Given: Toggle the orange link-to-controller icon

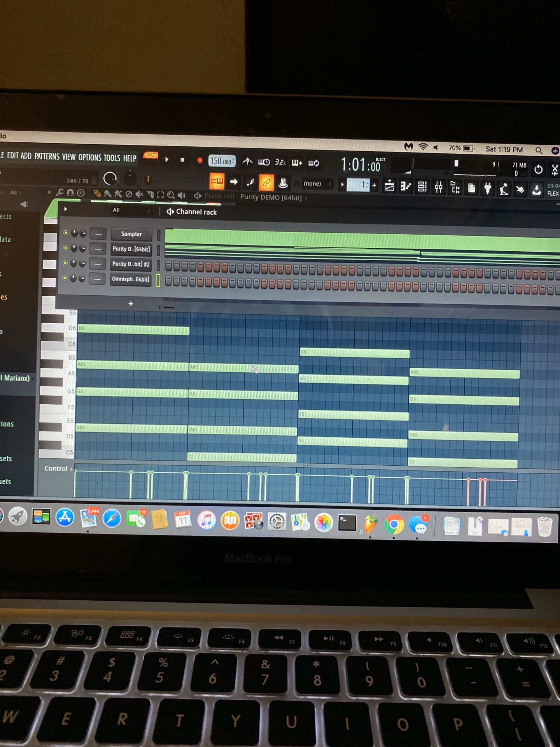Looking at the screenshot, I should click(x=266, y=182).
